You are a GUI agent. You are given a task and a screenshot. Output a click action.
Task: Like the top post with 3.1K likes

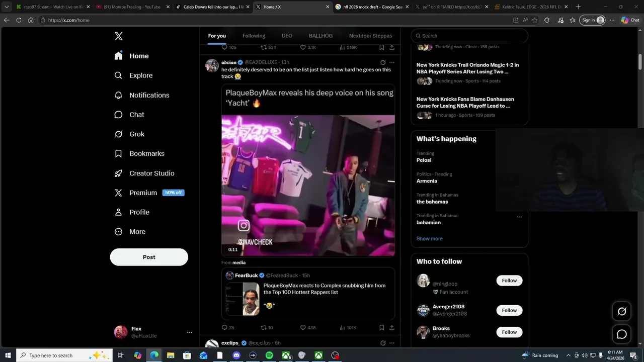tap(307, 47)
